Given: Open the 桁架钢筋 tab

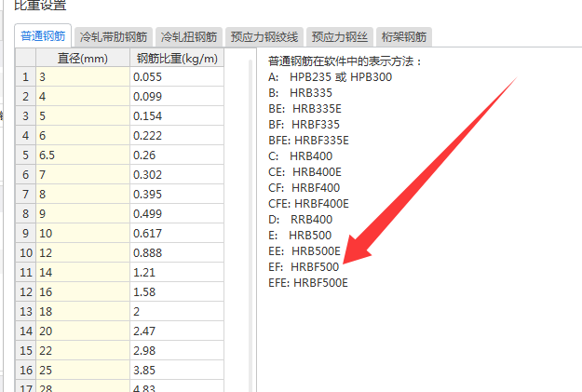Looking at the screenshot, I should pos(404,37).
